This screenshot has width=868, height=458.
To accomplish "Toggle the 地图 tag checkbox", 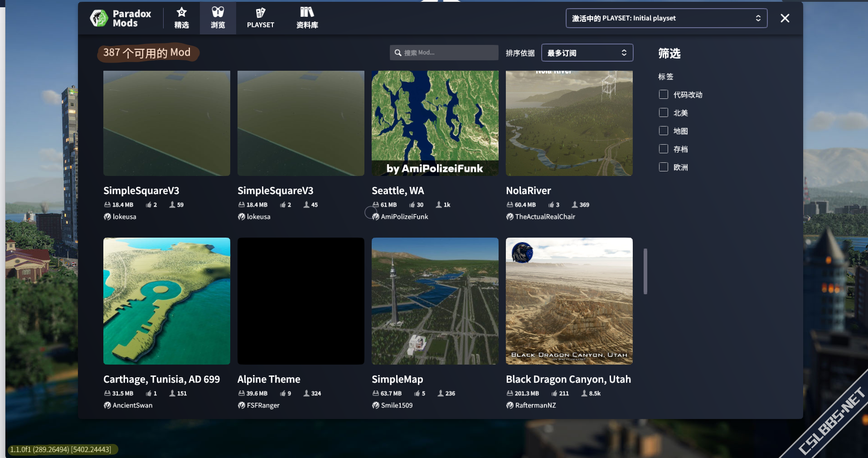I will [664, 131].
